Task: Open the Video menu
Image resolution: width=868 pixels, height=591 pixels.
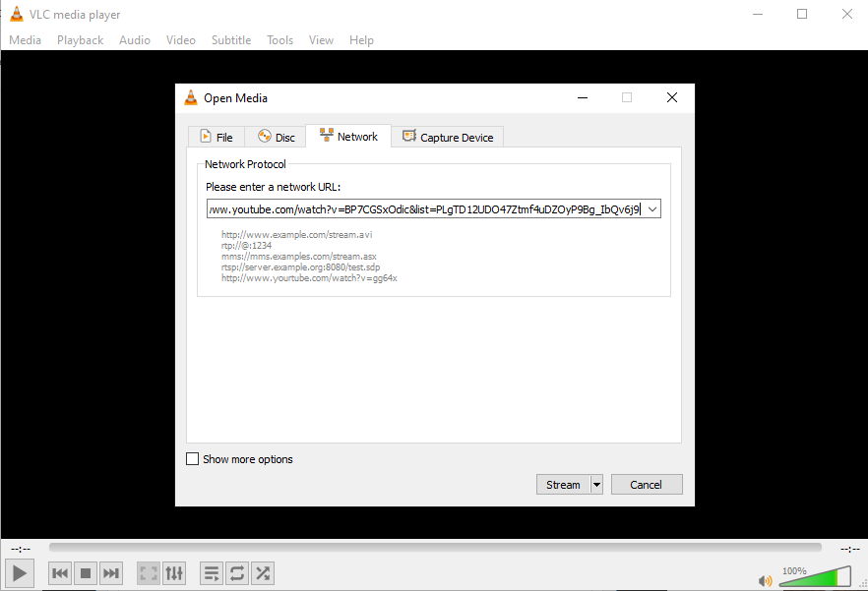Action: (x=180, y=40)
